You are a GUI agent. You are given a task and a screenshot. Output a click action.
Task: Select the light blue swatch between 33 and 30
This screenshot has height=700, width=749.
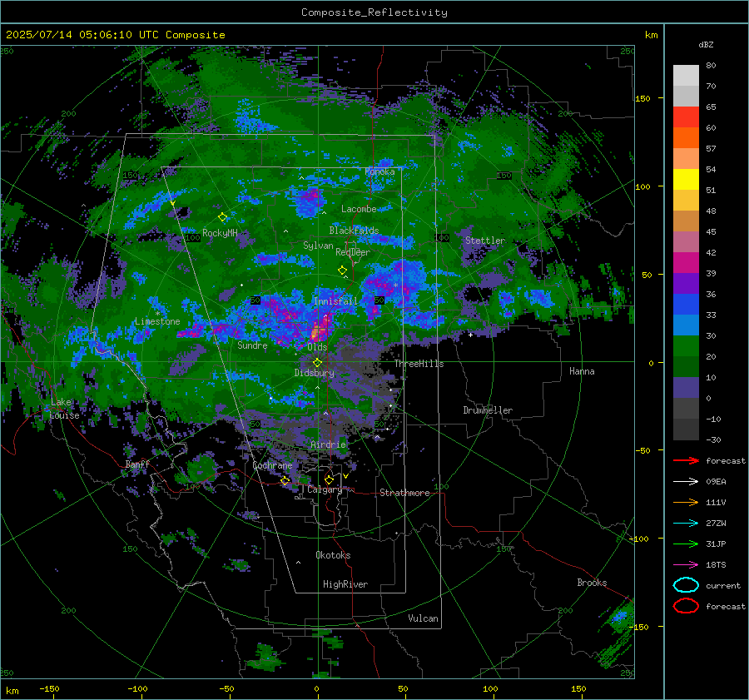(x=686, y=325)
